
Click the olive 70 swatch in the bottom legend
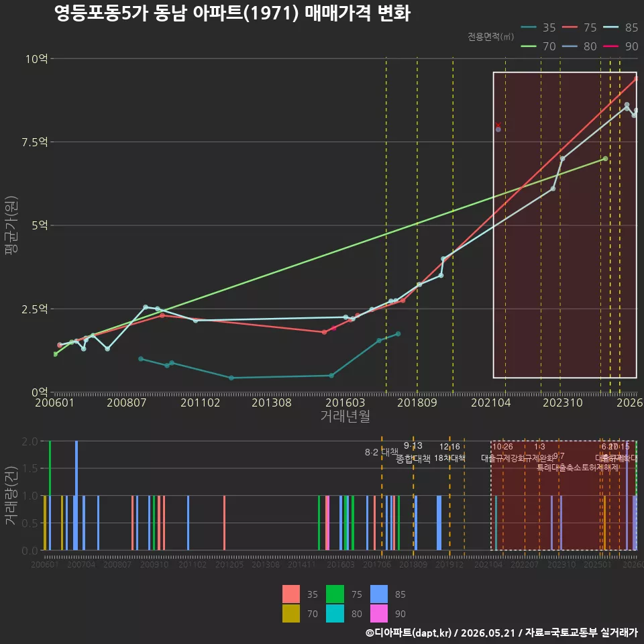click(290, 614)
